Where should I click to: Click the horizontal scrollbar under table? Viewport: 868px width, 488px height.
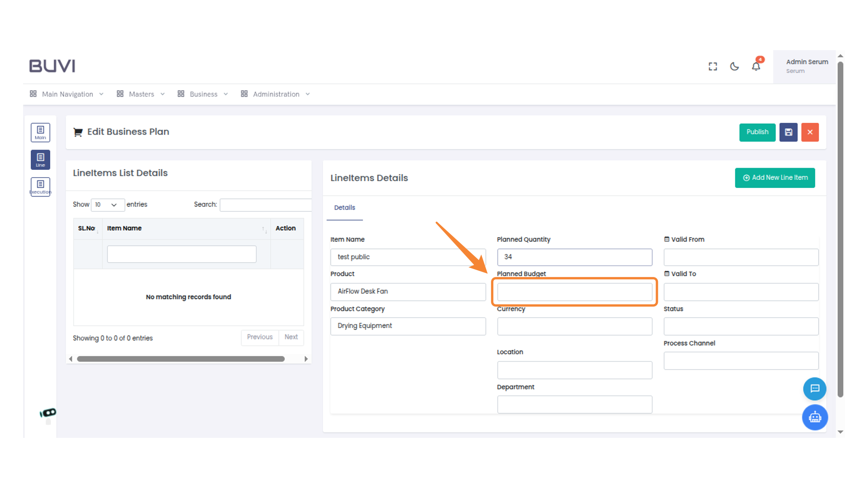click(181, 359)
